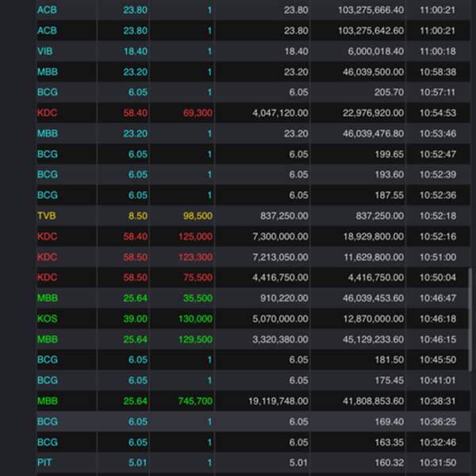The height and width of the screenshot is (476, 476).
Task: Select the PIT ticker
Action: coord(44,463)
